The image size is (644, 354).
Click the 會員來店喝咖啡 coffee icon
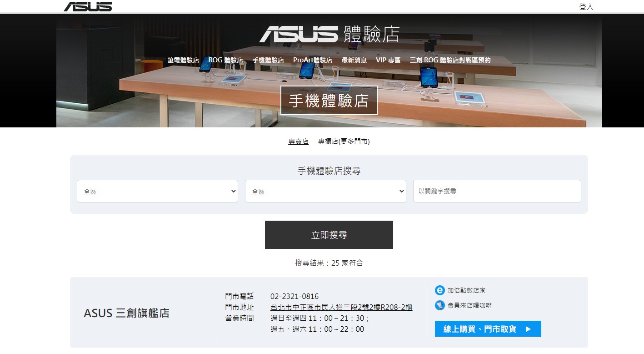click(439, 305)
